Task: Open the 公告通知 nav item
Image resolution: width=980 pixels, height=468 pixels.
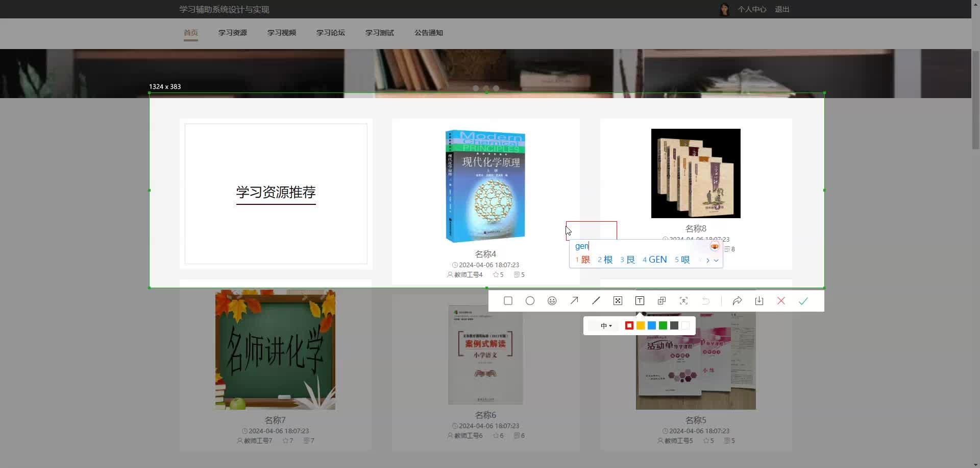Action: (x=429, y=33)
